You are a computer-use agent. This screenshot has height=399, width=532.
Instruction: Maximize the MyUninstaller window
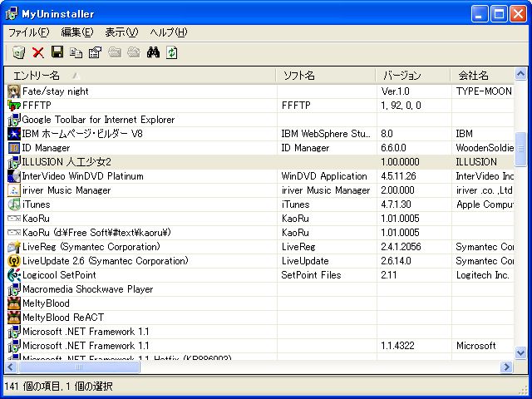tap(499, 14)
